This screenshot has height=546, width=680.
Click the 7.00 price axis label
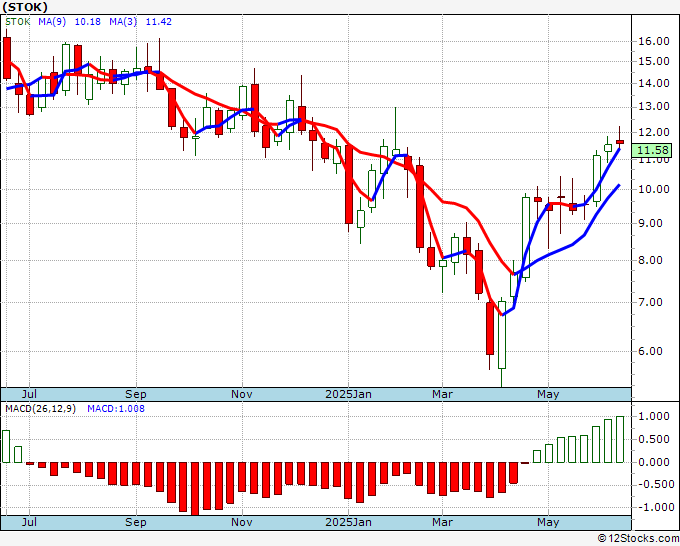(651, 302)
